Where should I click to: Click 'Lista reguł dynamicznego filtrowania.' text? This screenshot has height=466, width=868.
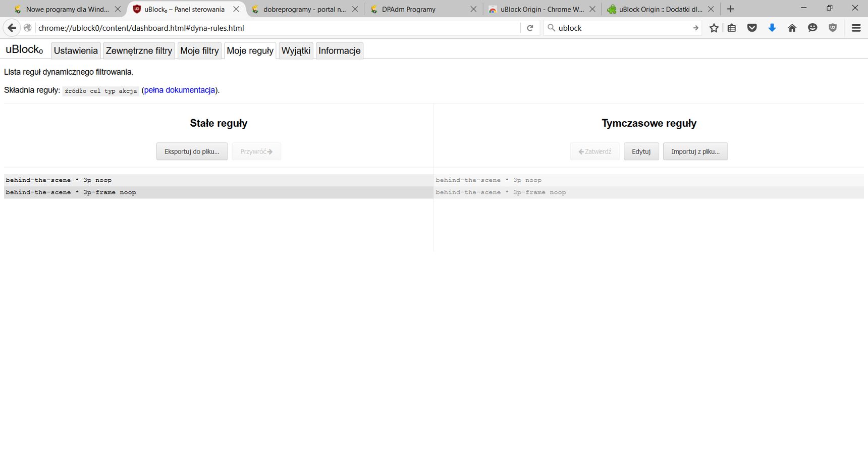tap(69, 72)
